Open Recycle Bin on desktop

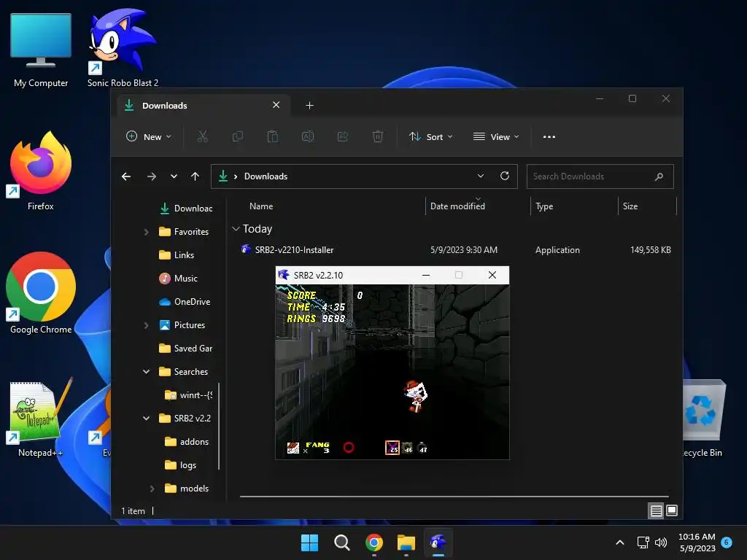[x=703, y=418]
